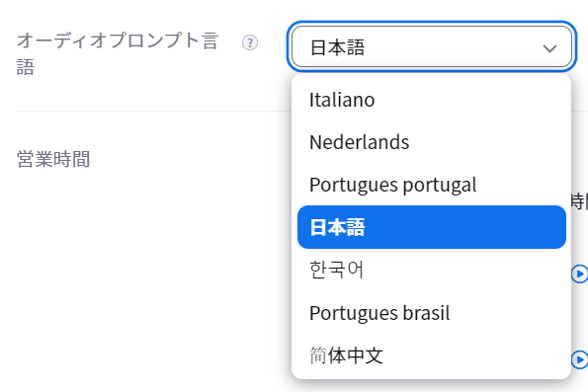Play the audio preview beside 简体中文 row
Image resolution: width=588 pixels, height=392 pixels.
(x=580, y=359)
